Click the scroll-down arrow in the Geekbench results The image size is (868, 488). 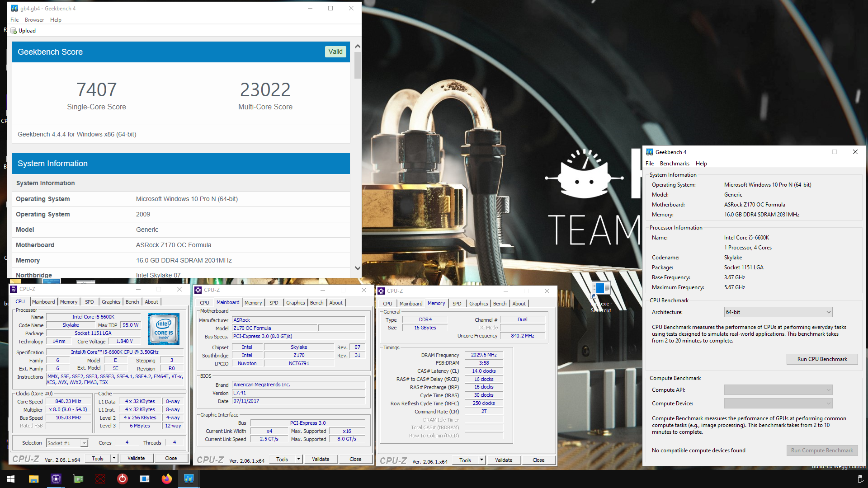tap(358, 268)
